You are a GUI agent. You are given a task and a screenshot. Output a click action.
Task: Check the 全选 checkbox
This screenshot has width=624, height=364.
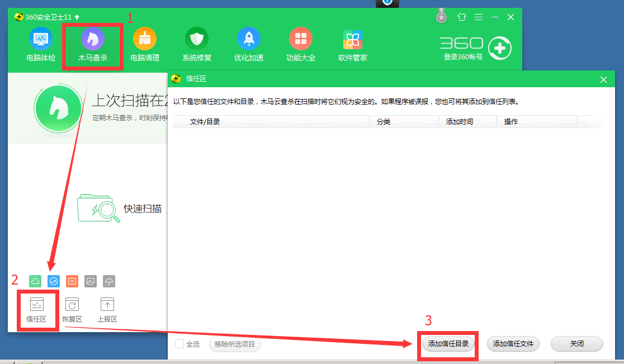pos(179,344)
